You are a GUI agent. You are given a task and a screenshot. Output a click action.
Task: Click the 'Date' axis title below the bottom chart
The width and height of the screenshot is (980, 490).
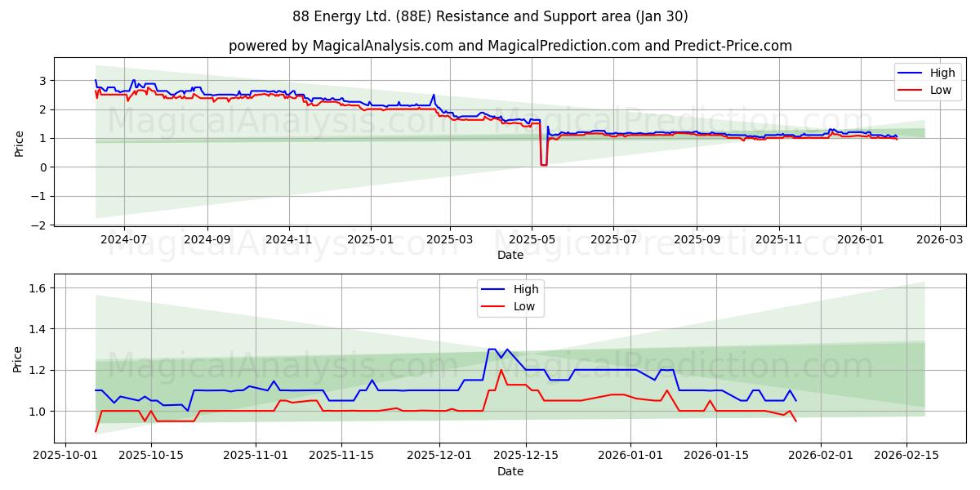tap(510, 471)
